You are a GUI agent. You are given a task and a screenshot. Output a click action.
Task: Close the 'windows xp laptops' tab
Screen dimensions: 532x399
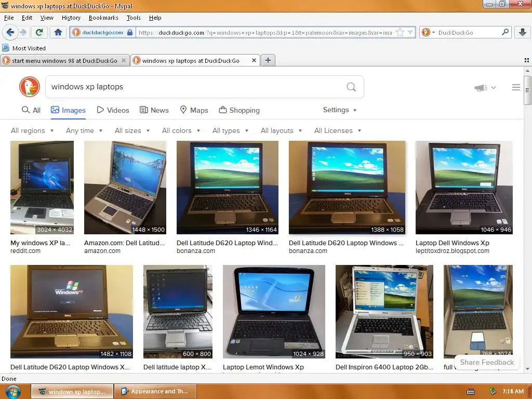pos(254,60)
